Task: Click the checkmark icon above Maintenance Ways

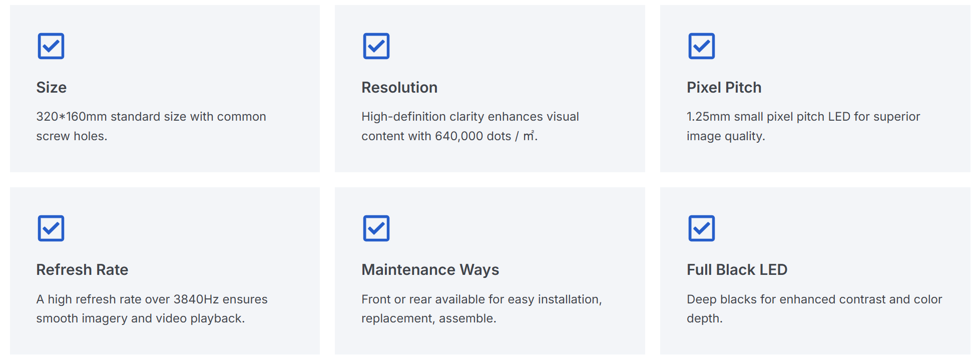Action: click(x=376, y=228)
